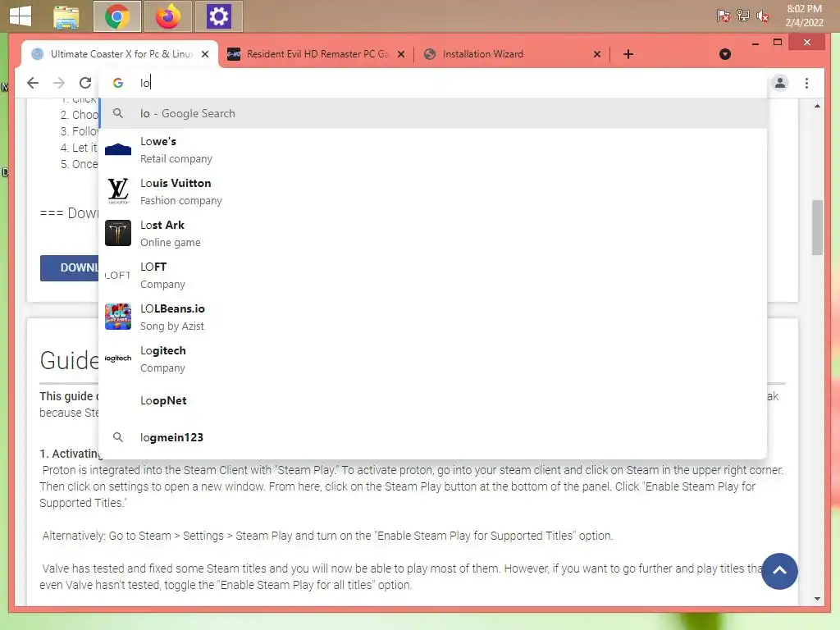
Task: Click the scroll-to-top round arrow button
Action: point(779,571)
